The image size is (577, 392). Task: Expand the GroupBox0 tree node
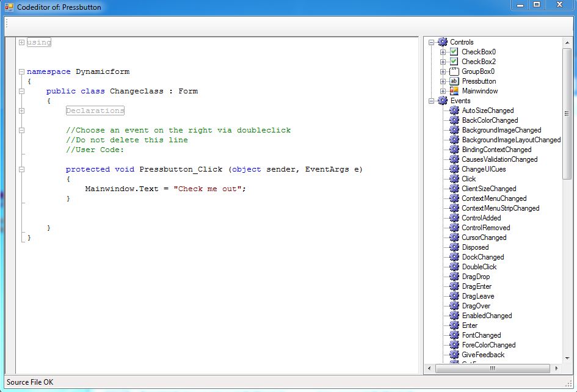click(443, 71)
